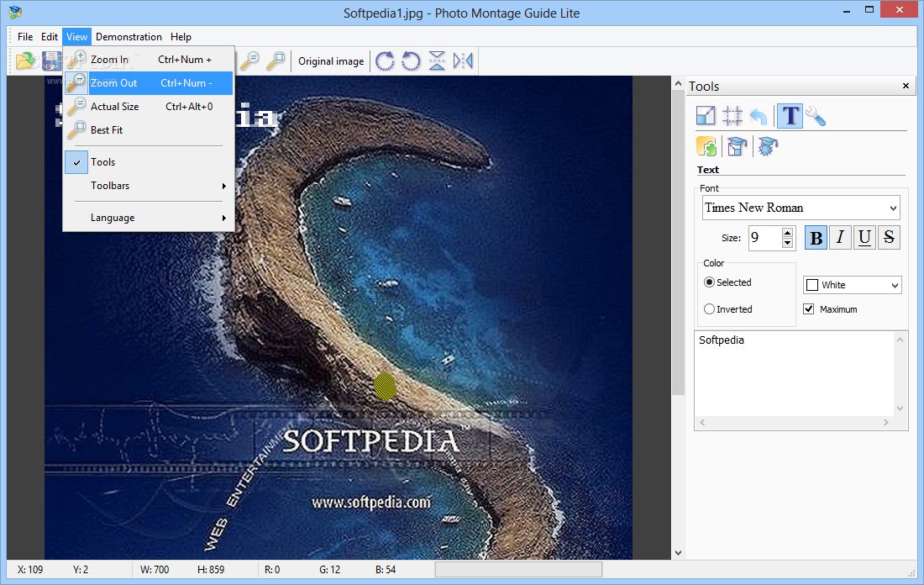Viewport: 924px width, 585px height.
Task: Click the Original image button
Action: [x=331, y=61]
